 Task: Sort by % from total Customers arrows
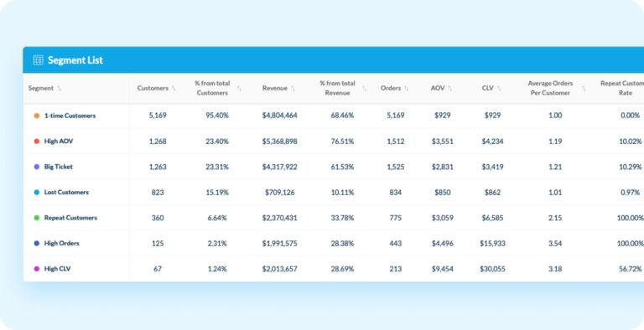tap(239, 88)
